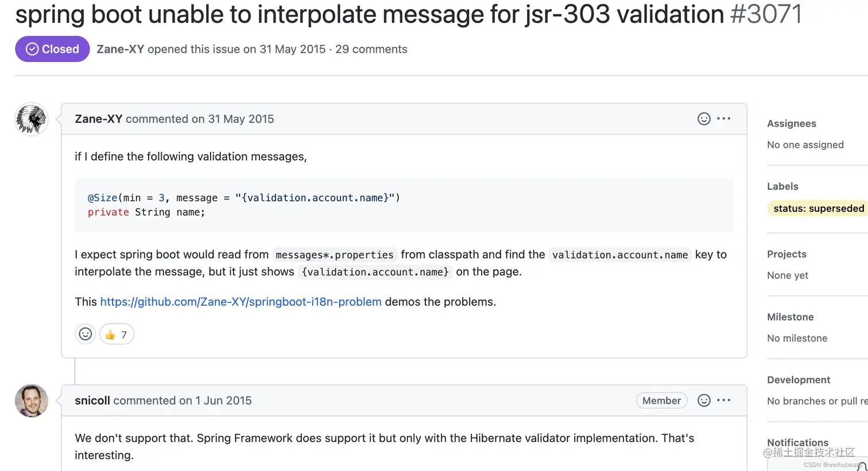Screen dimensions: 868x471
Task: Click 'No one assigned' text
Action: click(x=805, y=145)
